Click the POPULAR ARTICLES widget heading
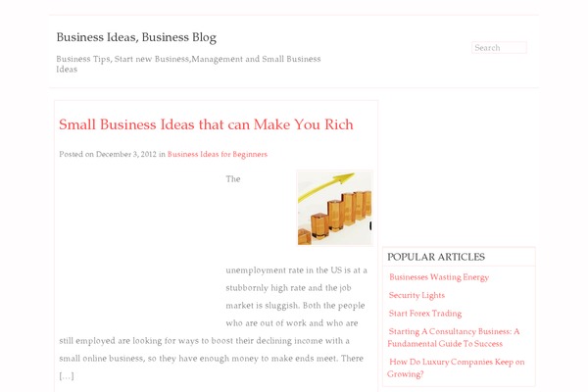This screenshot has height=392, width=588. (436, 257)
